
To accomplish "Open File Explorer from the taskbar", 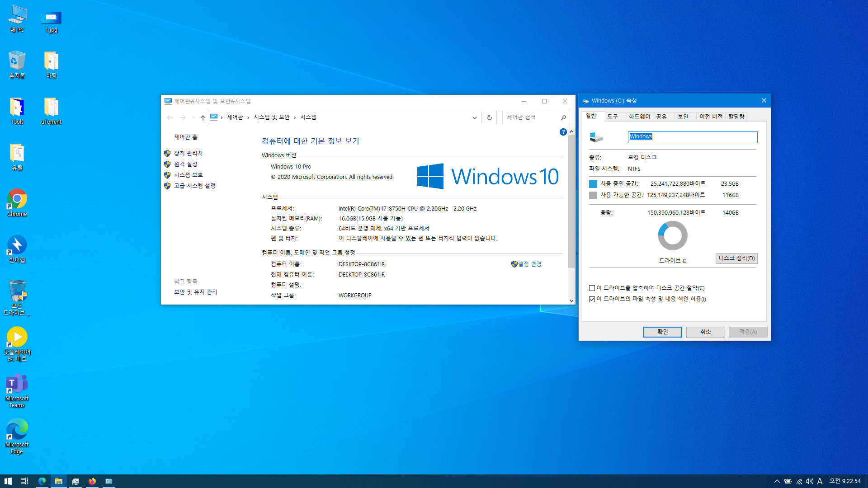I will point(59,481).
